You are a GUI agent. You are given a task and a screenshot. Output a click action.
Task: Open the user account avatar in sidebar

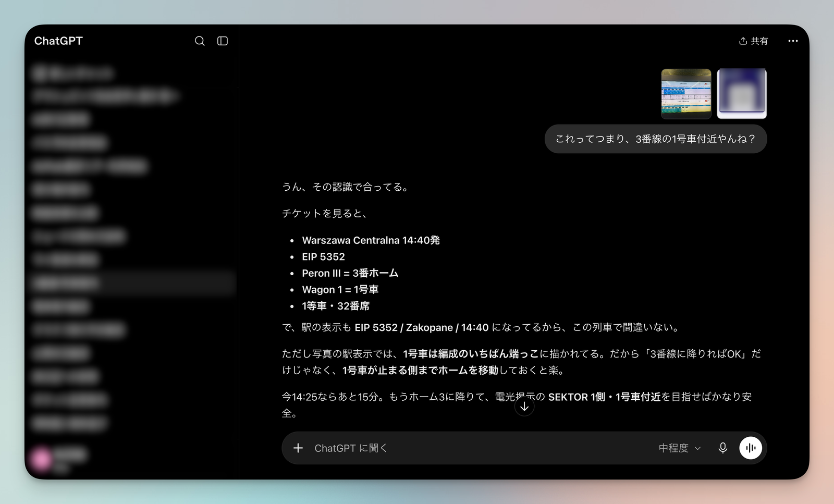[42, 459]
